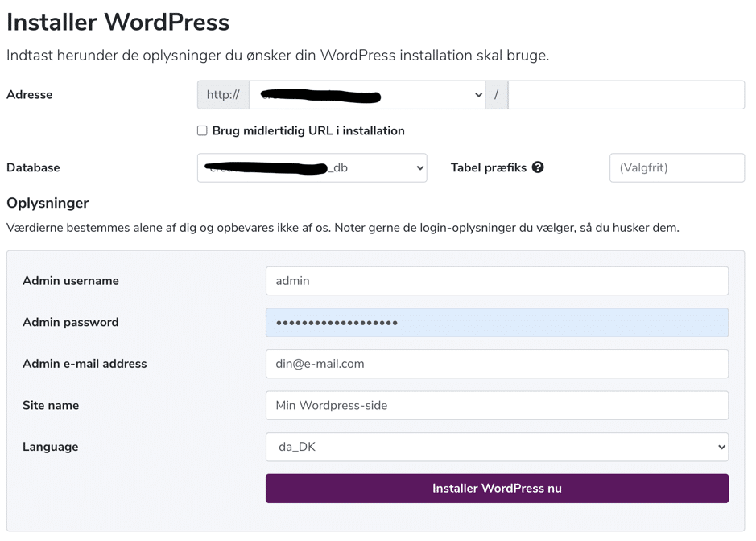The image size is (756, 541).
Task: Click the 'http://' prefix on the Adresse row
Action: (x=223, y=94)
